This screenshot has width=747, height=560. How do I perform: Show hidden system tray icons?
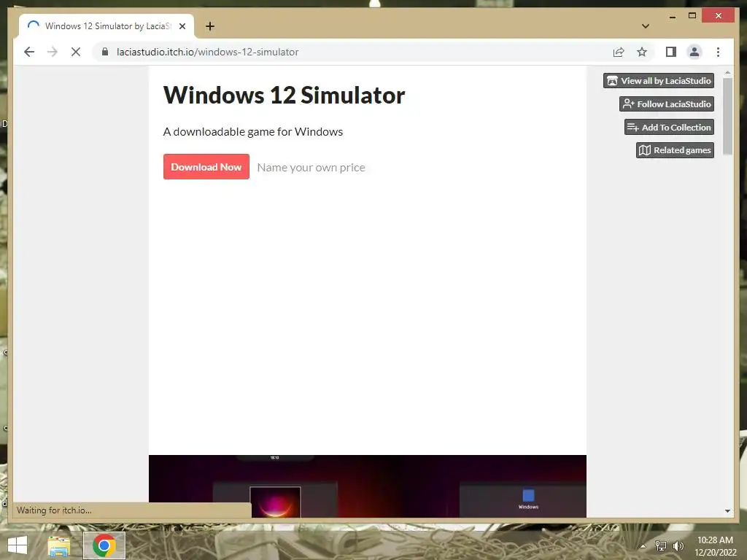643,546
